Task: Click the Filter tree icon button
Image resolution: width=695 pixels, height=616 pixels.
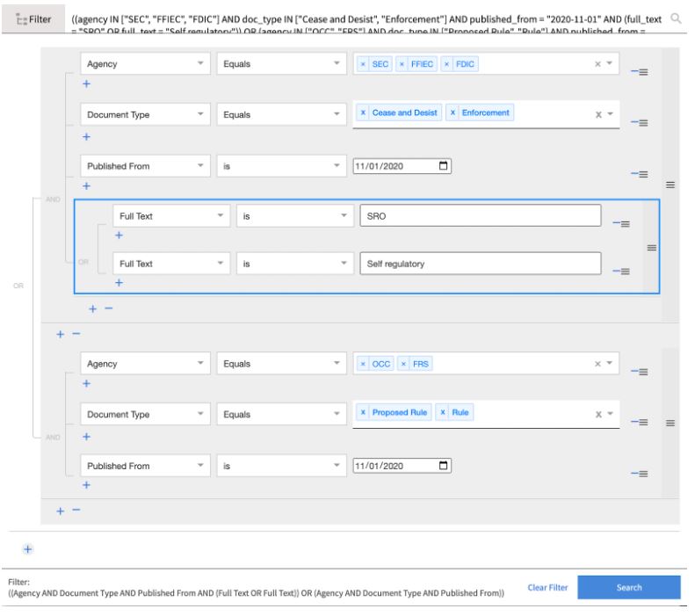Action: click(33, 19)
